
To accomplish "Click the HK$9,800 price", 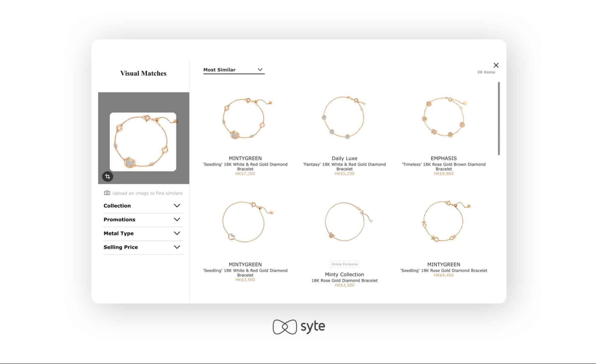I will pos(444,174).
